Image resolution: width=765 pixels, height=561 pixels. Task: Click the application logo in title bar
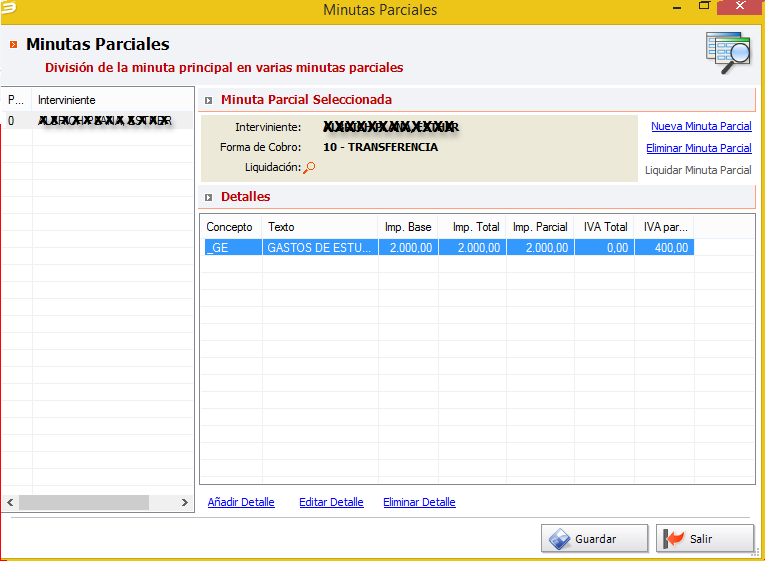[9, 9]
